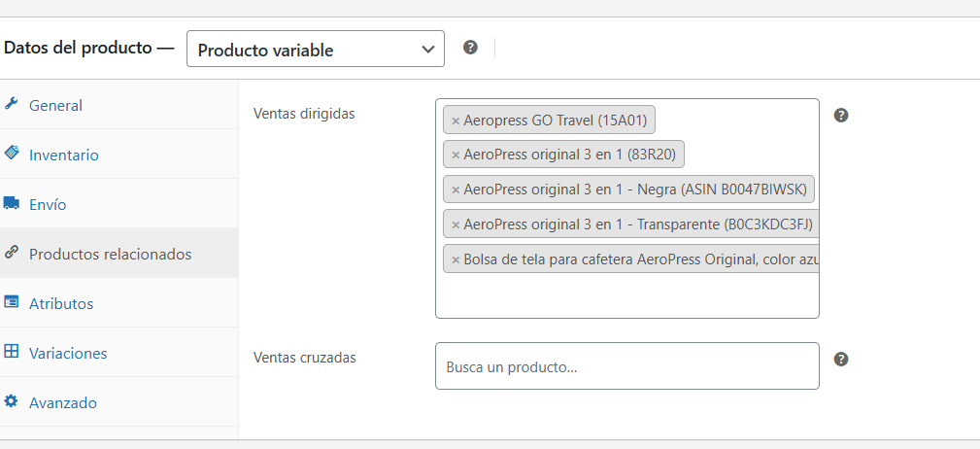Screen dimensions: 980x449
Task: Click help icon next to product type dropdown
Action: point(470,48)
